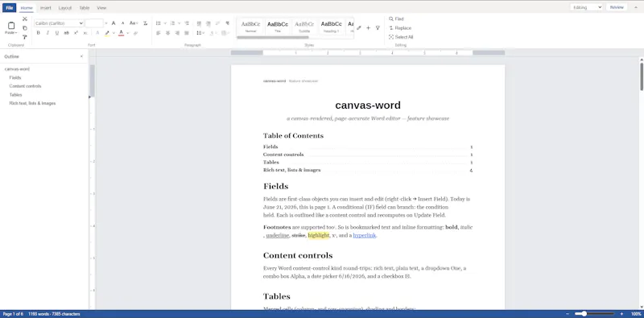Apply the Normal style
This screenshot has height=318, width=644.
pyautogui.click(x=250, y=27)
